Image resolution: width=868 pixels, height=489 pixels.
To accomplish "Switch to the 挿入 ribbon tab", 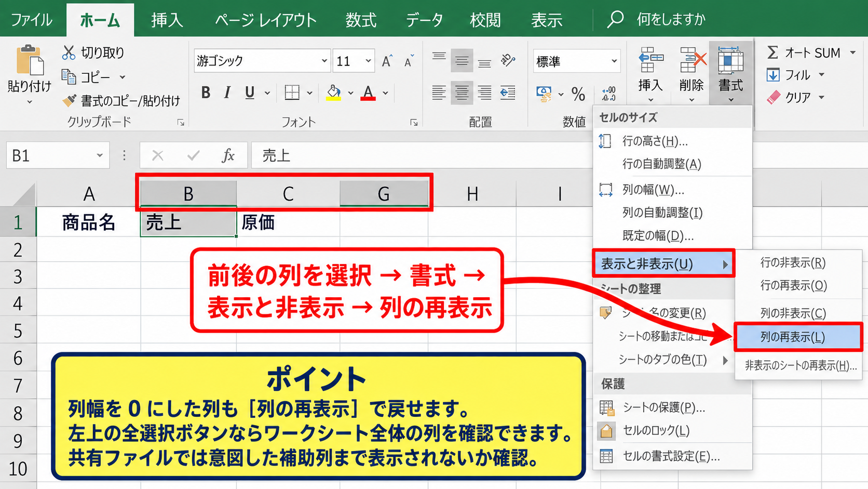I will point(167,20).
